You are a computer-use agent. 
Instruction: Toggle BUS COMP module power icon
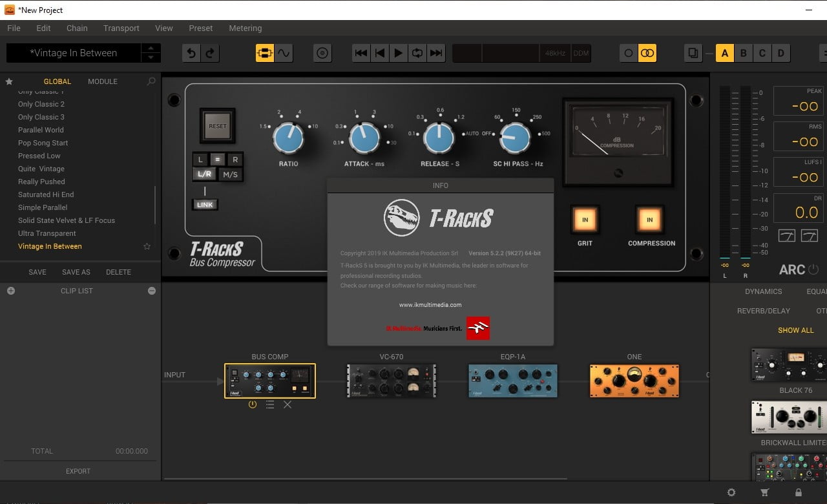click(252, 404)
